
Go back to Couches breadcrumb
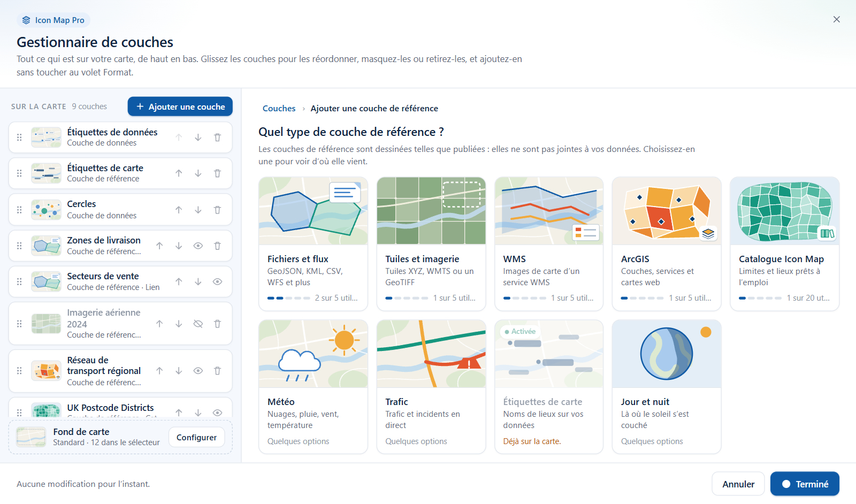point(279,108)
